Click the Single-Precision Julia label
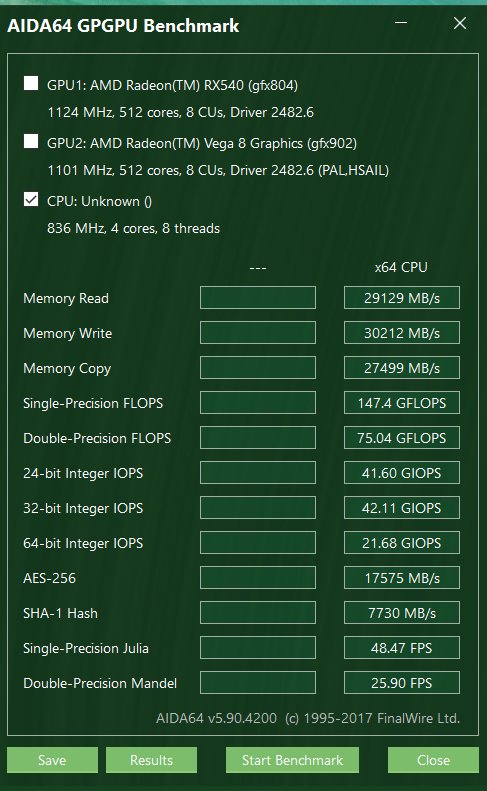This screenshot has height=791, width=487. pos(86,648)
